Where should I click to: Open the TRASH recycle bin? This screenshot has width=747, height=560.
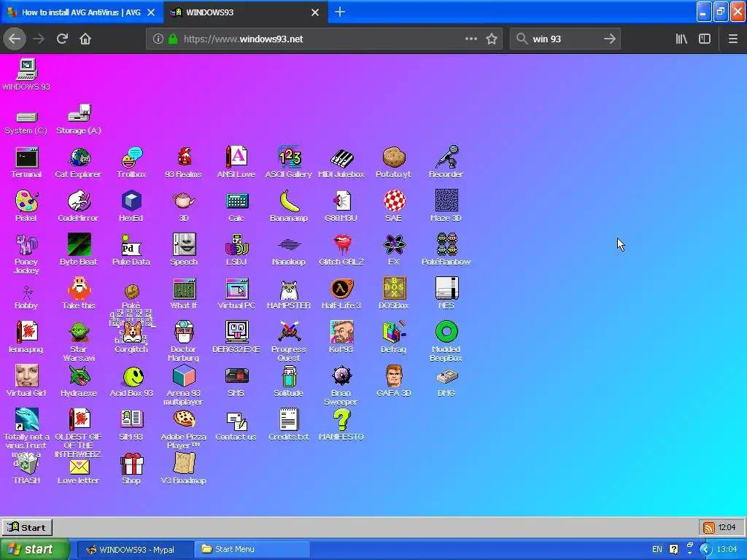coord(27,469)
